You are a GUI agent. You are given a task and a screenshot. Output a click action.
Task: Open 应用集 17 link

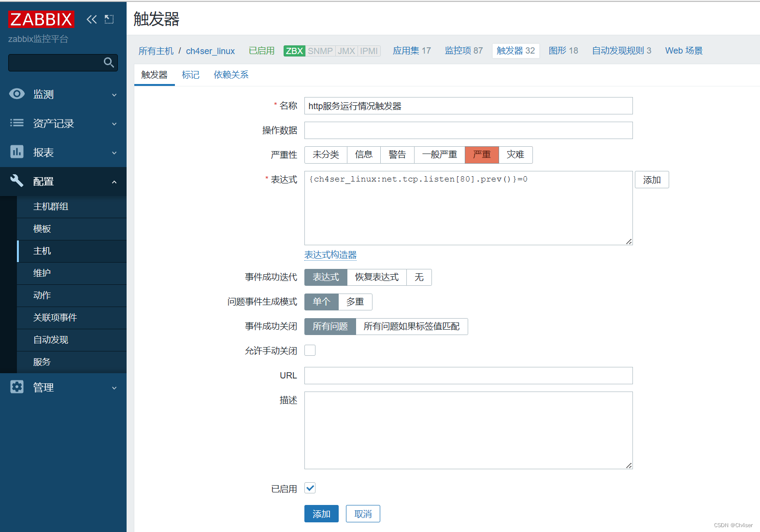[x=412, y=51]
